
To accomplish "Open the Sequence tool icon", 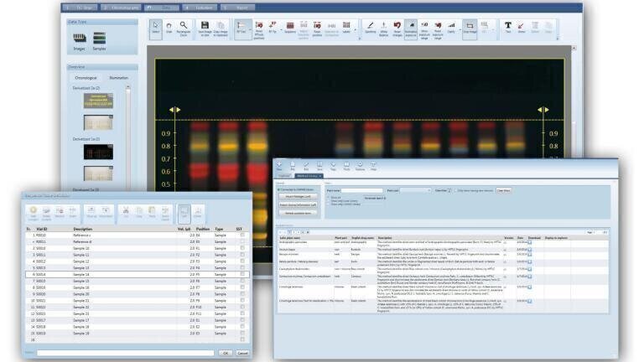I will point(290,28).
